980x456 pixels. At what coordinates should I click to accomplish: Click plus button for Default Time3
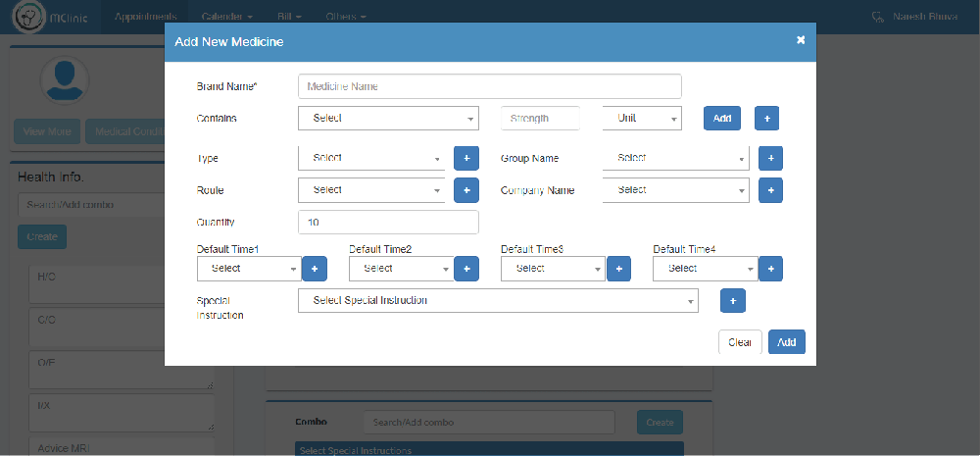(x=618, y=269)
